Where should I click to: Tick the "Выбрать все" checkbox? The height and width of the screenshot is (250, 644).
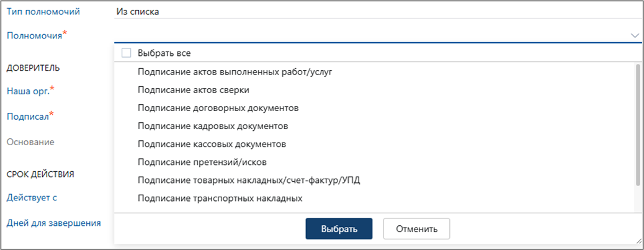[127, 53]
